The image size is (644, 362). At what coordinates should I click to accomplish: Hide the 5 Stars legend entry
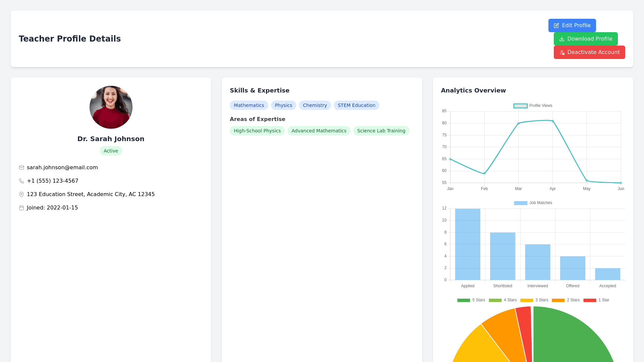coord(471,300)
